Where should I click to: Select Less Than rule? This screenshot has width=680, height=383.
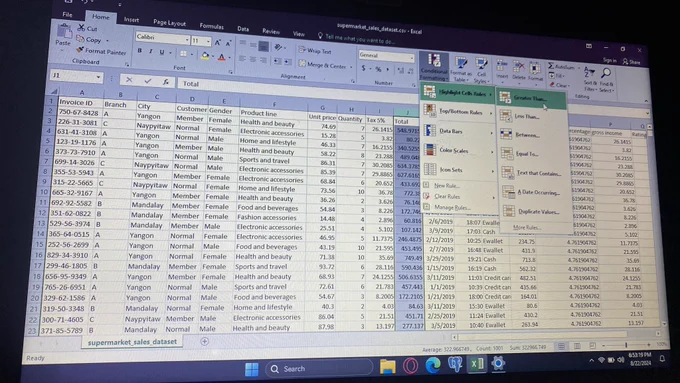532,117
